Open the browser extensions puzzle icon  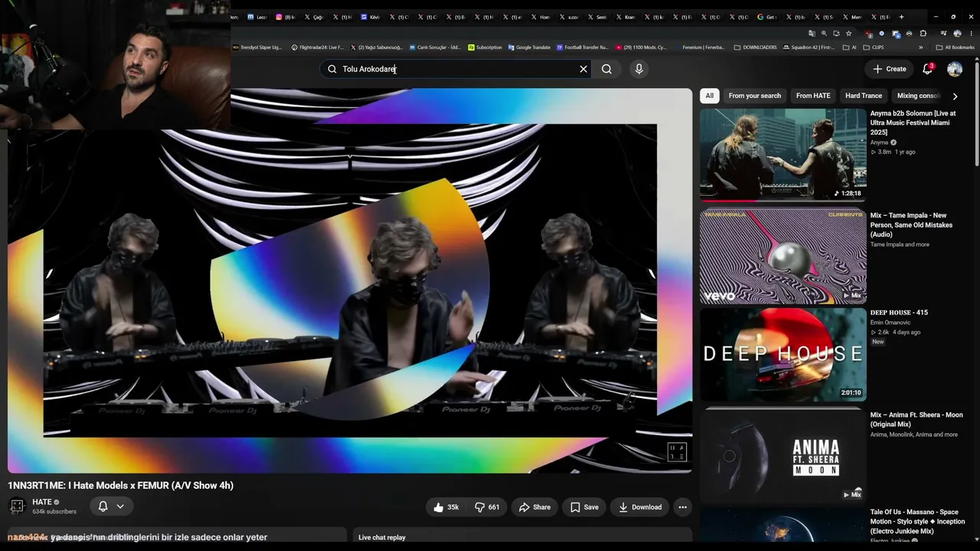pos(923,34)
